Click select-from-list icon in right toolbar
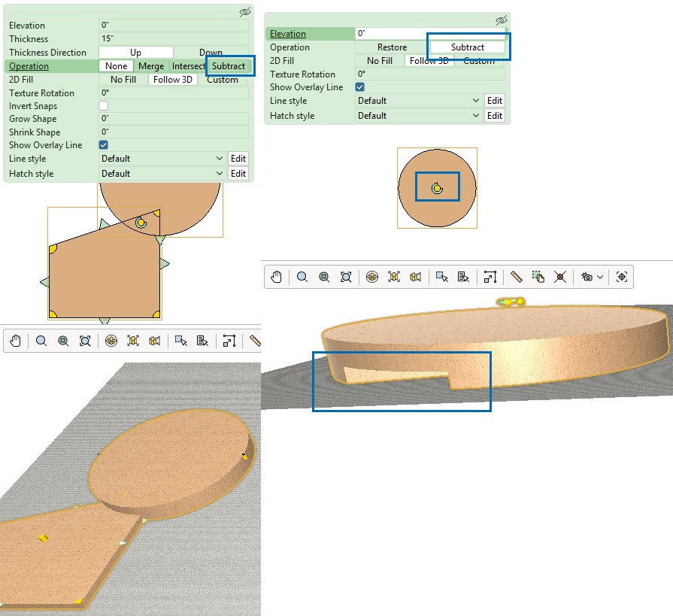The width and height of the screenshot is (673, 616). [463, 277]
